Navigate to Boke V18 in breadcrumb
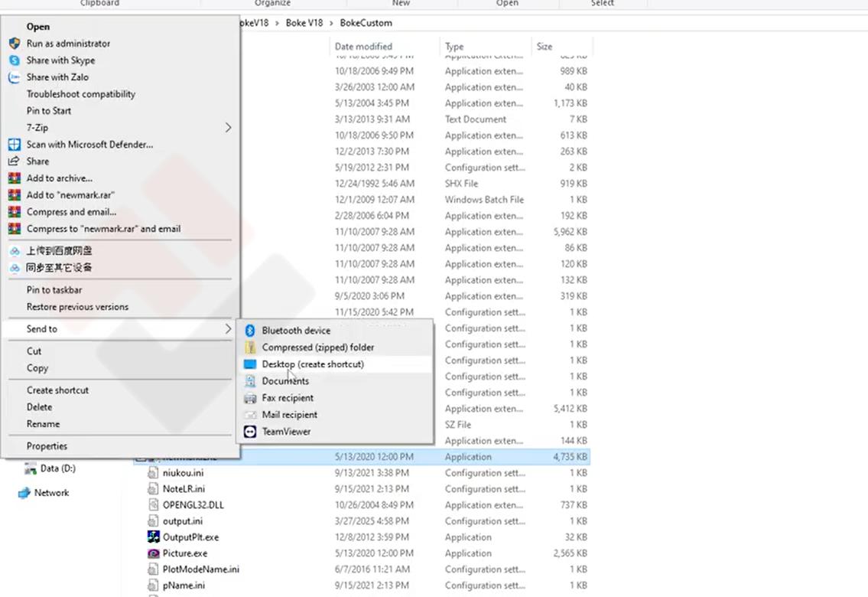This screenshot has height=597, width=868. [x=304, y=23]
